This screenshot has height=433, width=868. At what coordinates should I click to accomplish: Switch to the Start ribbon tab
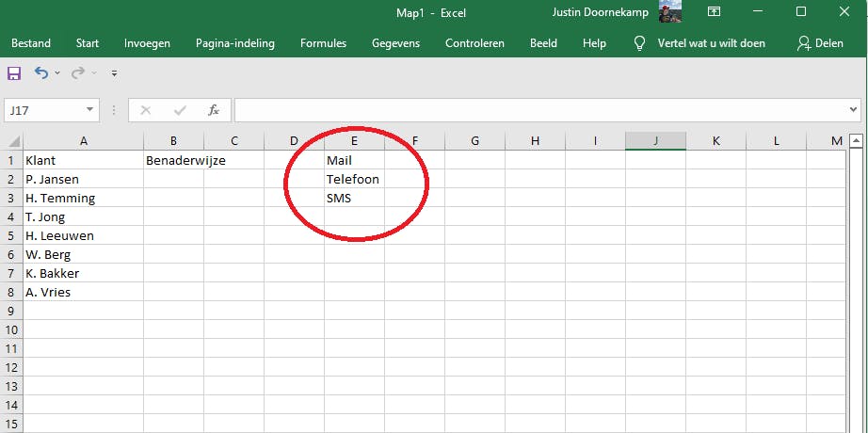88,43
